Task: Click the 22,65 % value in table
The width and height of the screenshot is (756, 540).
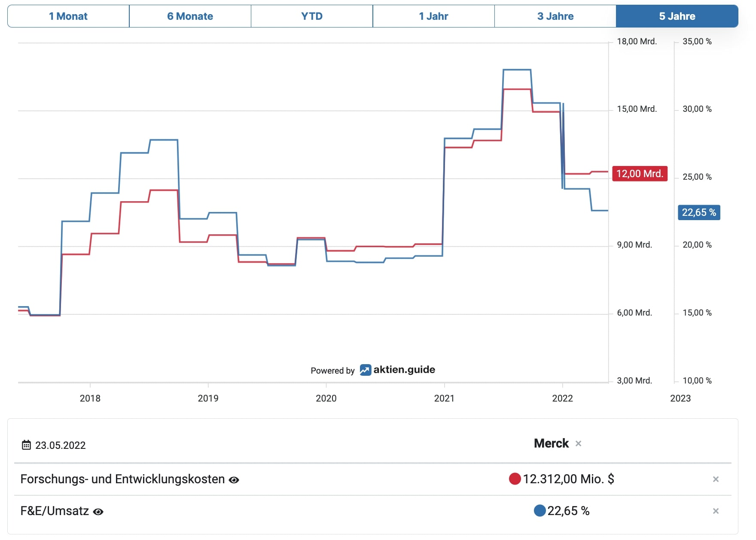Action: [x=568, y=511]
